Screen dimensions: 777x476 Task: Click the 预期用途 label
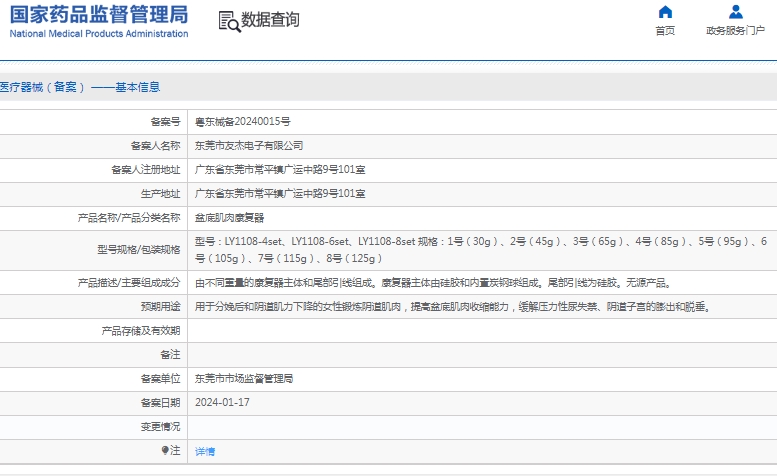(161, 307)
